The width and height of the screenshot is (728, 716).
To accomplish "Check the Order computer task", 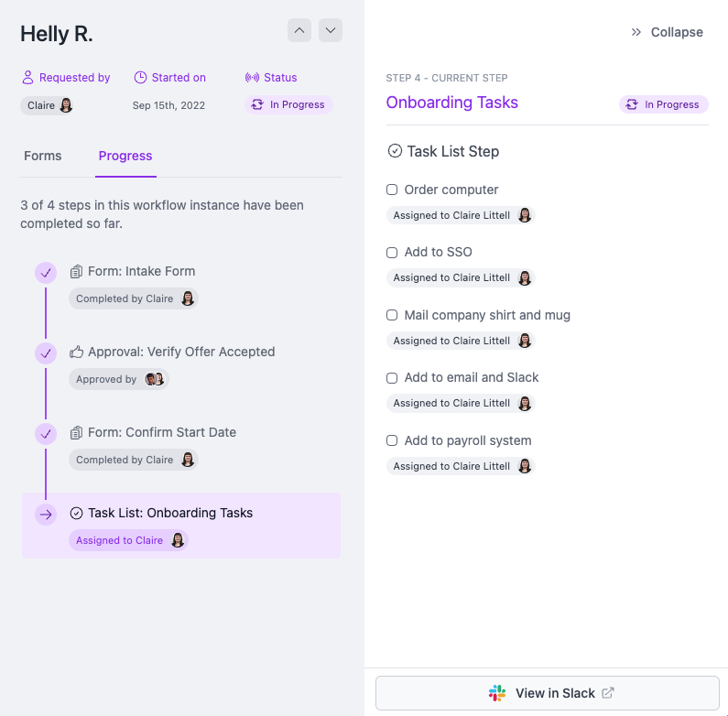I will (392, 190).
